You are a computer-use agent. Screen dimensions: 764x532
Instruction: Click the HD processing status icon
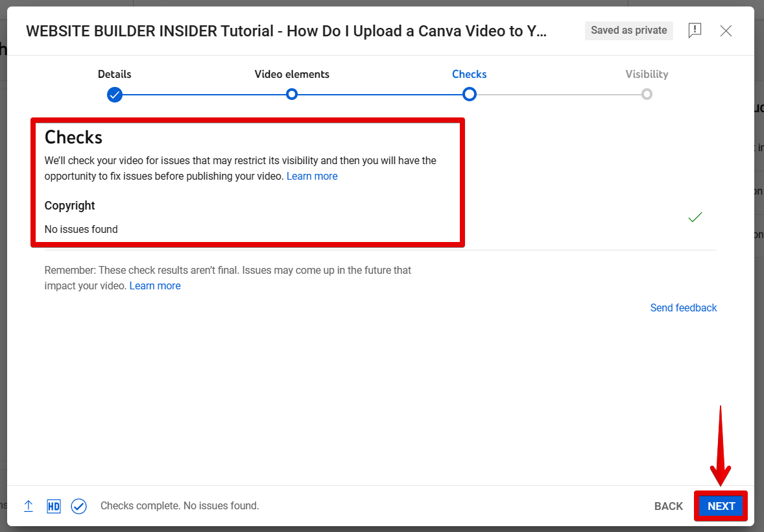click(x=54, y=506)
